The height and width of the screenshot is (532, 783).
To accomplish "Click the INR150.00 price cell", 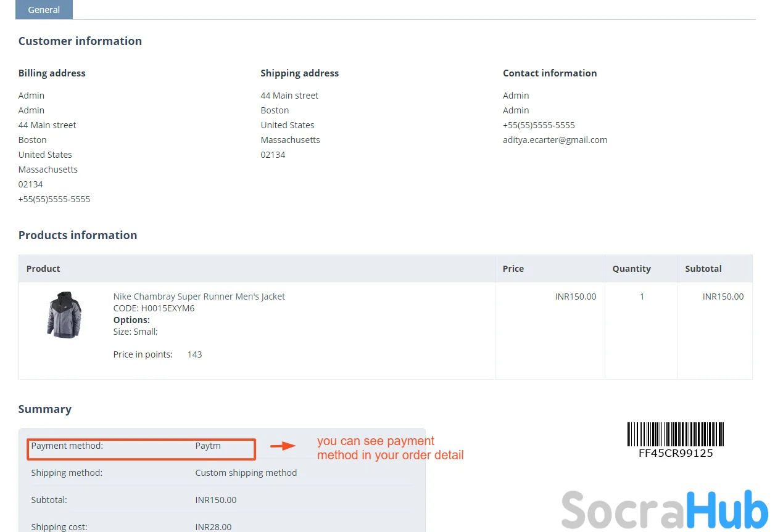I will pyautogui.click(x=576, y=297).
